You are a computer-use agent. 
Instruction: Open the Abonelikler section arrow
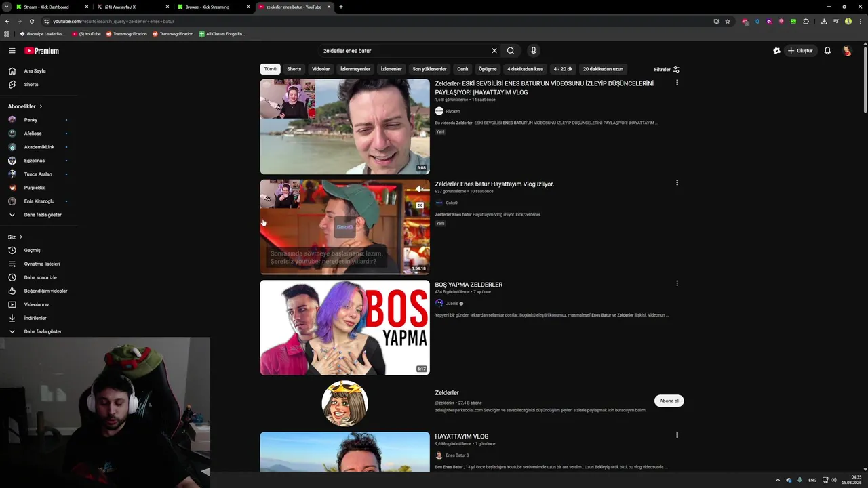[x=41, y=106]
